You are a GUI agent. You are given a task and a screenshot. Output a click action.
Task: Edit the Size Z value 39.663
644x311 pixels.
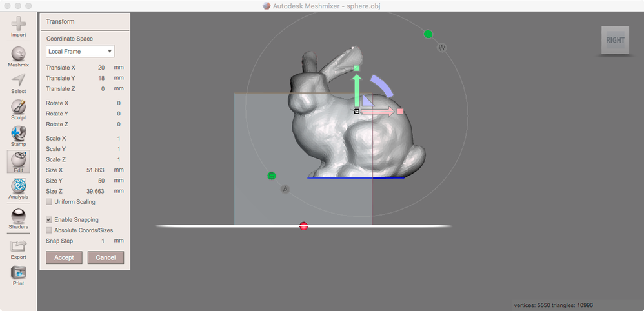(96, 192)
